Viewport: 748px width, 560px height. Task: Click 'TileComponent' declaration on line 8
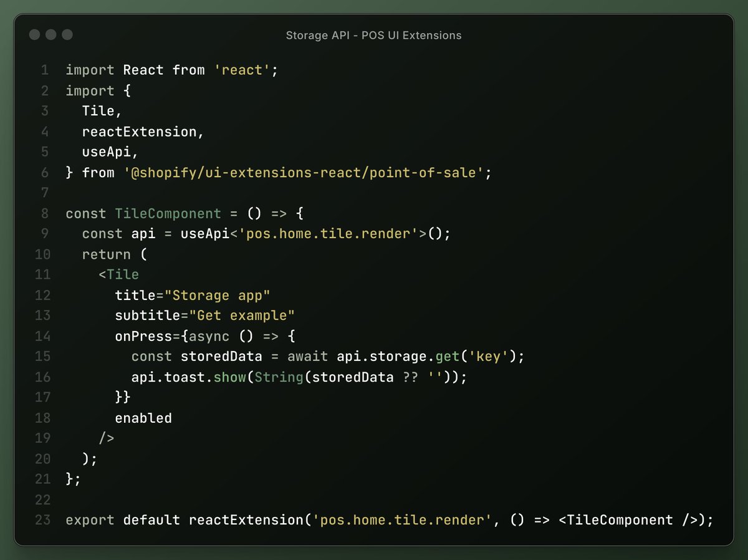168,213
